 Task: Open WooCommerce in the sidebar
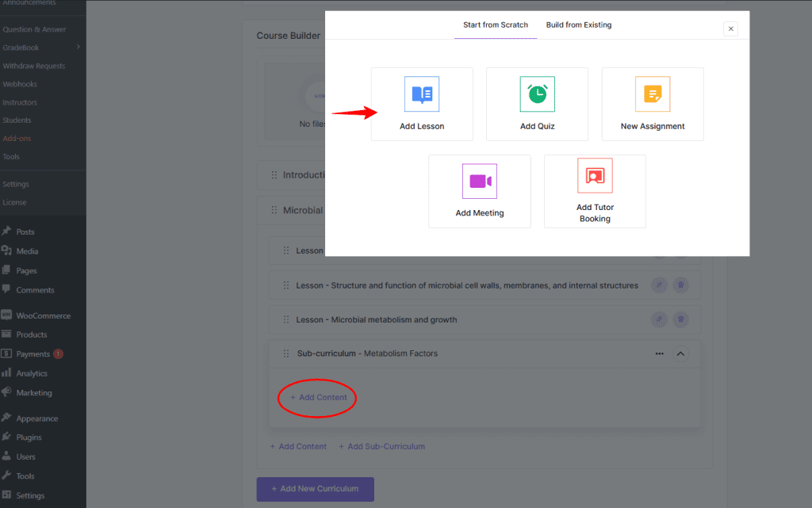pos(43,315)
